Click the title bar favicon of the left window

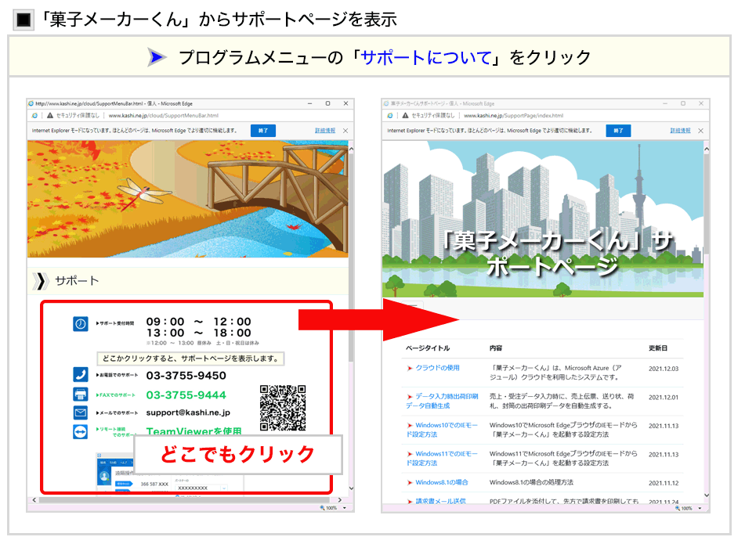31,103
